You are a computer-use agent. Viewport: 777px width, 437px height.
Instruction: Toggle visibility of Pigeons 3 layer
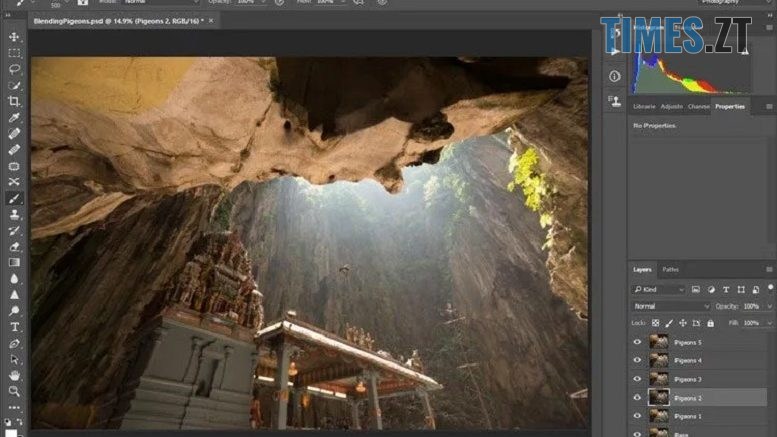[x=637, y=379]
